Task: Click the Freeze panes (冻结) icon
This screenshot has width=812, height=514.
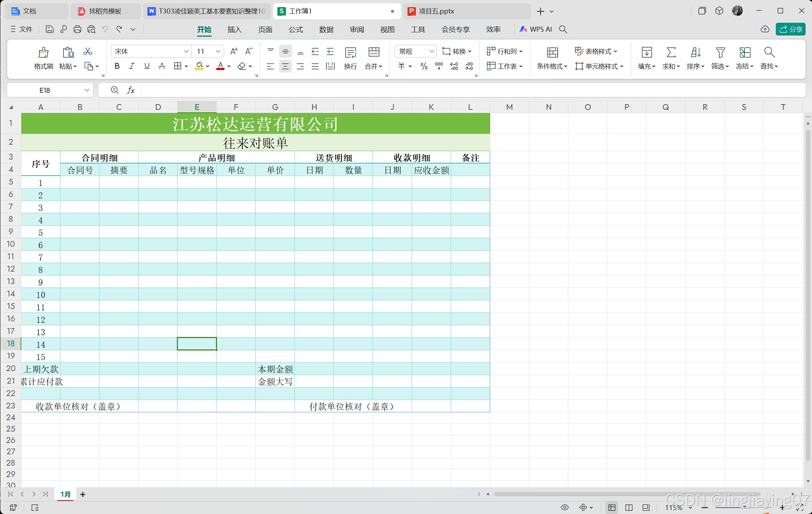Action: tap(745, 53)
